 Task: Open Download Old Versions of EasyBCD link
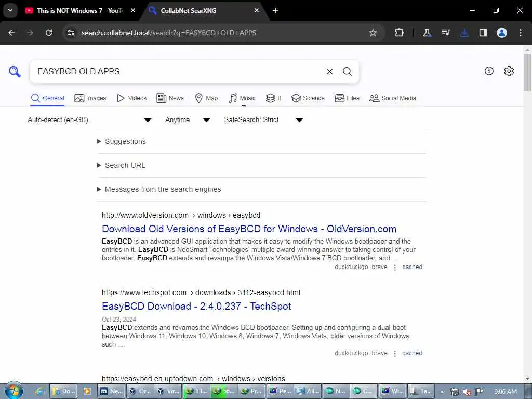pos(249,229)
